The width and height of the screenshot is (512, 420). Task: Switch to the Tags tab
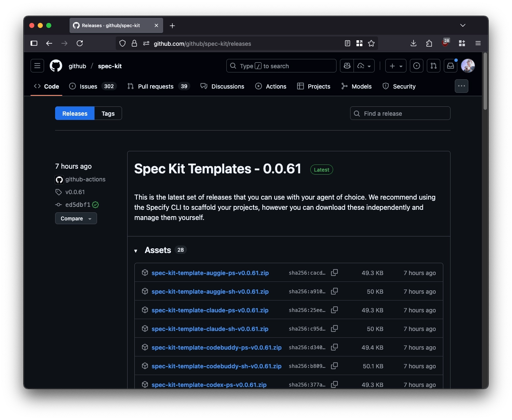click(108, 114)
